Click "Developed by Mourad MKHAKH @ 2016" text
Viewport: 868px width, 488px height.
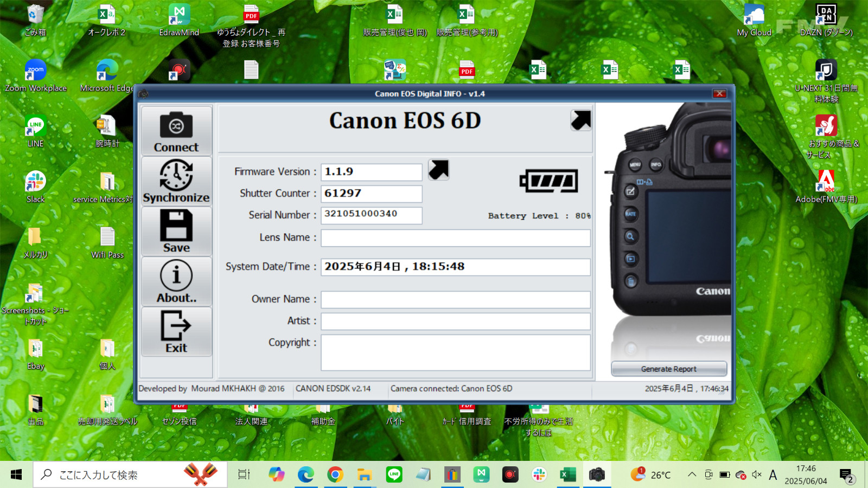click(212, 389)
